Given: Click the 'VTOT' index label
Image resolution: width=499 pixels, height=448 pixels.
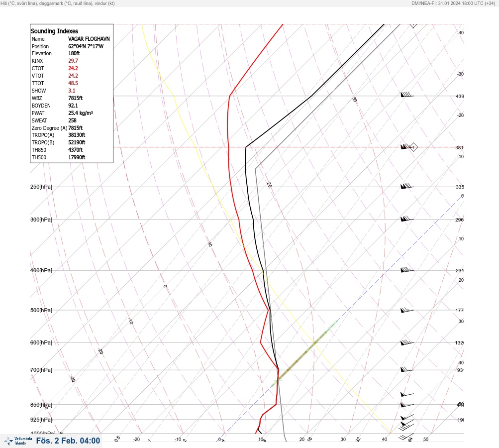Looking at the screenshot, I should pos(38,76).
